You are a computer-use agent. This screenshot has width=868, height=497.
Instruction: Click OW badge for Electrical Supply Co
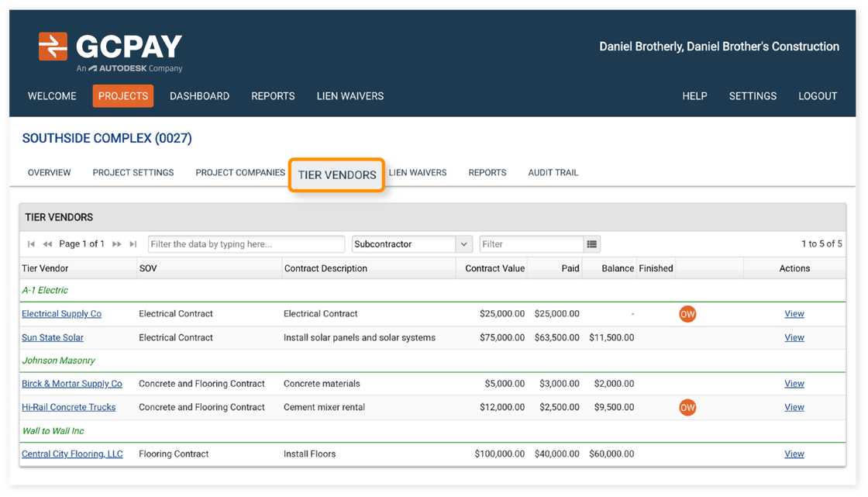click(687, 314)
